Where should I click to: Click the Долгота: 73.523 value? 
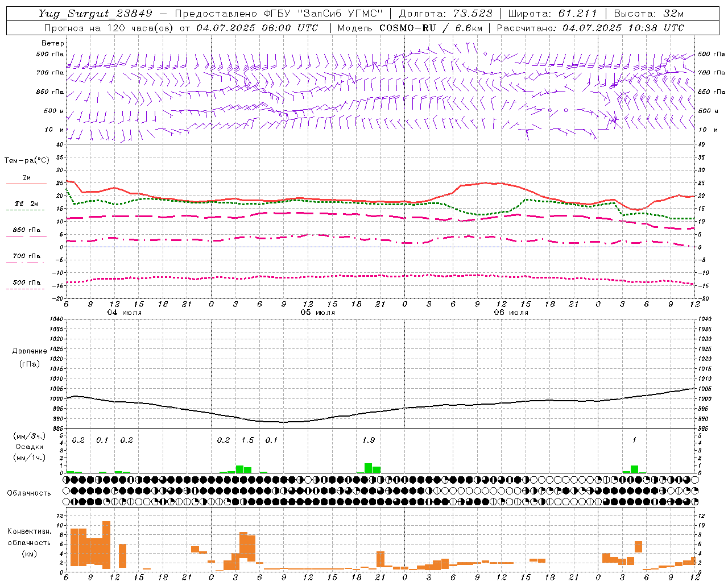point(446,14)
